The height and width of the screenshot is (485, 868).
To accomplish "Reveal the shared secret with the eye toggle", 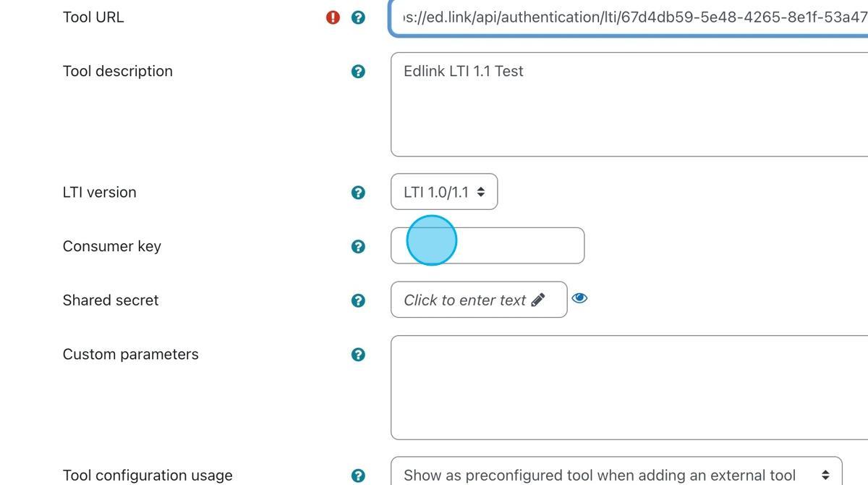I will coord(580,297).
